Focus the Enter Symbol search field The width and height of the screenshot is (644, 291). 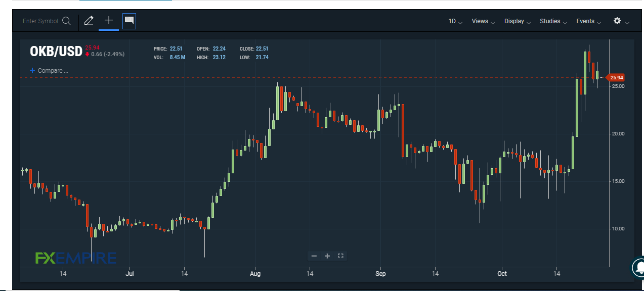pyautogui.click(x=40, y=21)
